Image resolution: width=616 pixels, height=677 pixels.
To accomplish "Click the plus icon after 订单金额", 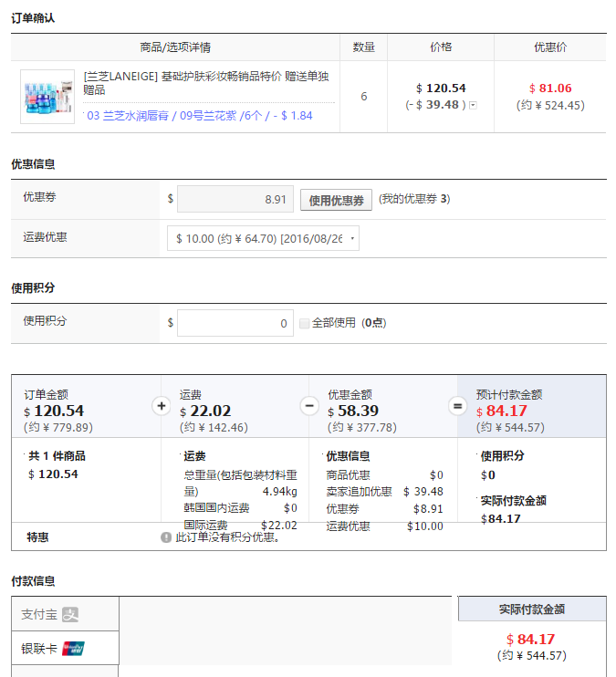I will click(x=162, y=406).
